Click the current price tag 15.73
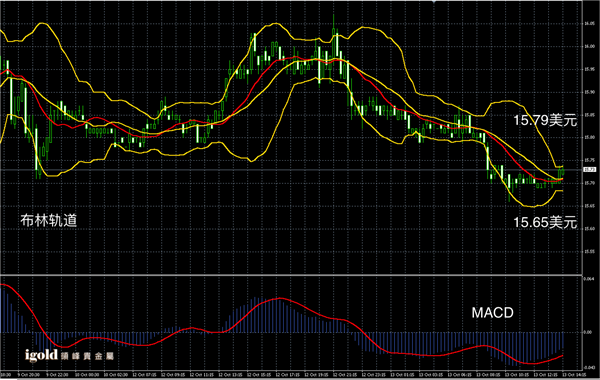 tap(589, 170)
